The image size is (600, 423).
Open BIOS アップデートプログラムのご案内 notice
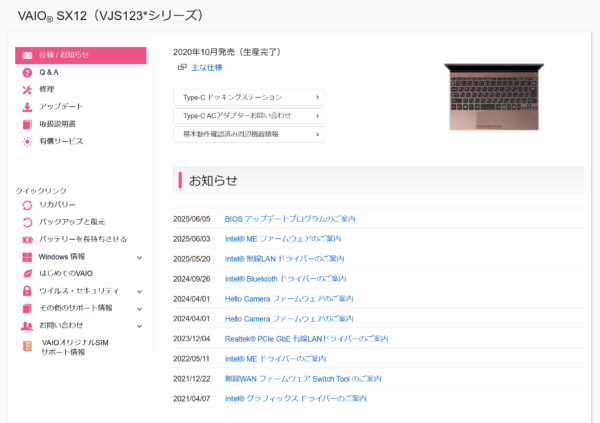290,219
